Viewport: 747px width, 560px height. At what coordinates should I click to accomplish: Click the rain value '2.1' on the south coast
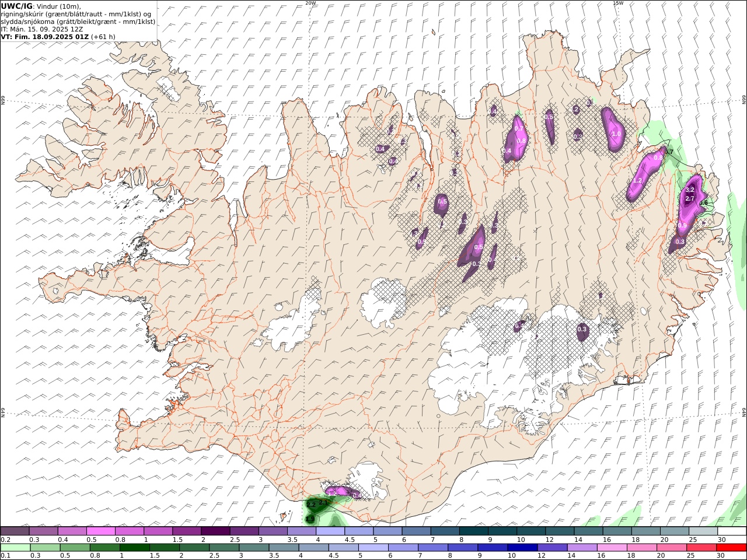click(x=324, y=502)
